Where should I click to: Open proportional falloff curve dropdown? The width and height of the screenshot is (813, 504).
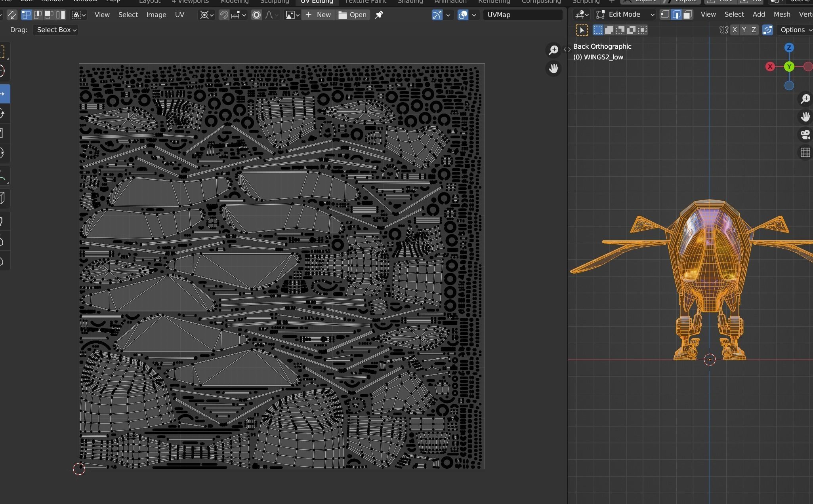coord(271,15)
